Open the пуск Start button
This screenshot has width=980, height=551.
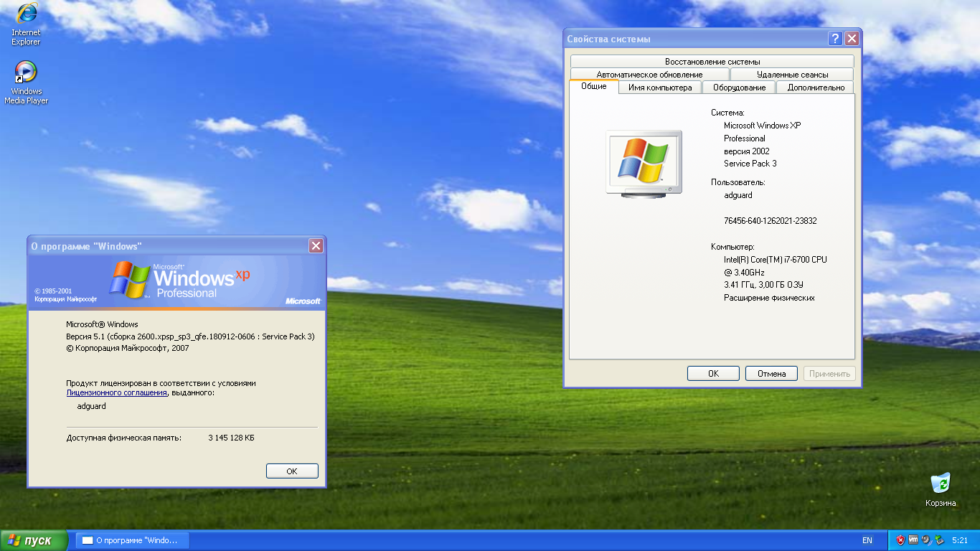[34, 540]
